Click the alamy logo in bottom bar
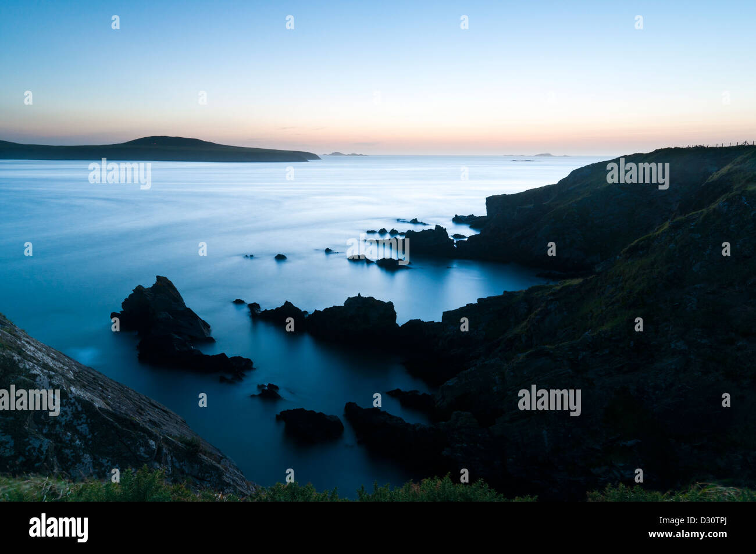Screen dimensions: 756x554 [x=58, y=528]
